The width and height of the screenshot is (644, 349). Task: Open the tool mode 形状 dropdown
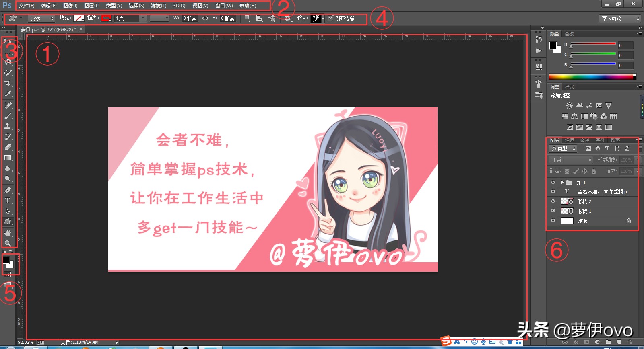[x=41, y=18]
